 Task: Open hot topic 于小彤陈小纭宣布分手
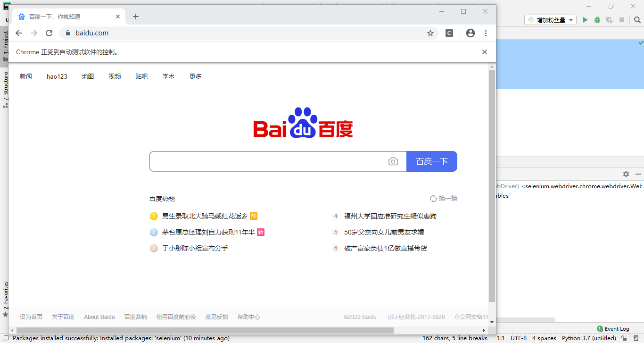195,248
